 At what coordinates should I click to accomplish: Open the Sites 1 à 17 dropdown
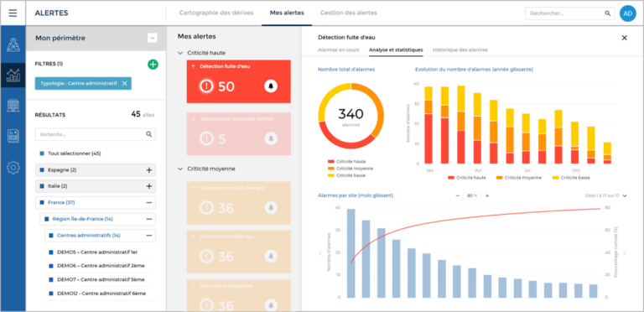pos(625,195)
